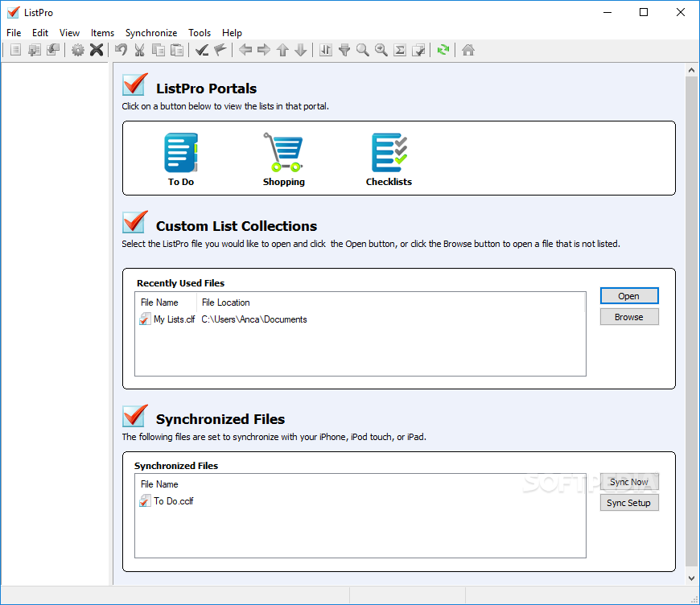Click the Sync Setup button
Screen dimensions: 700x605
[x=629, y=503]
